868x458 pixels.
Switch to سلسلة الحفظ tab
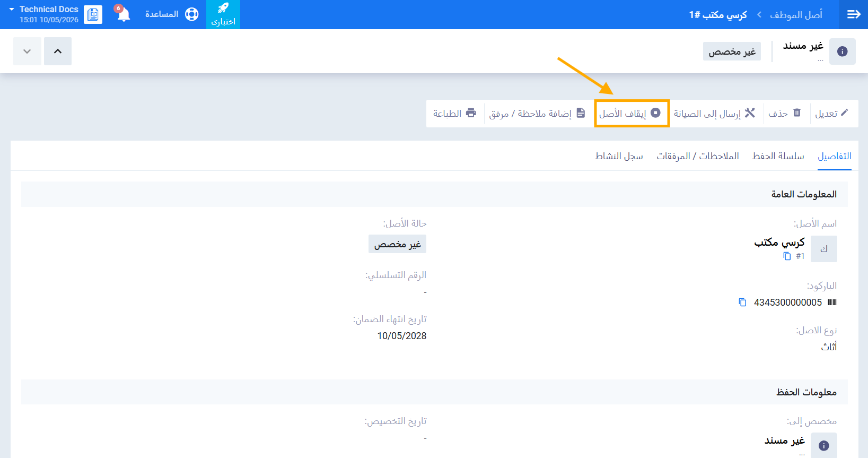(x=778, y=156)
